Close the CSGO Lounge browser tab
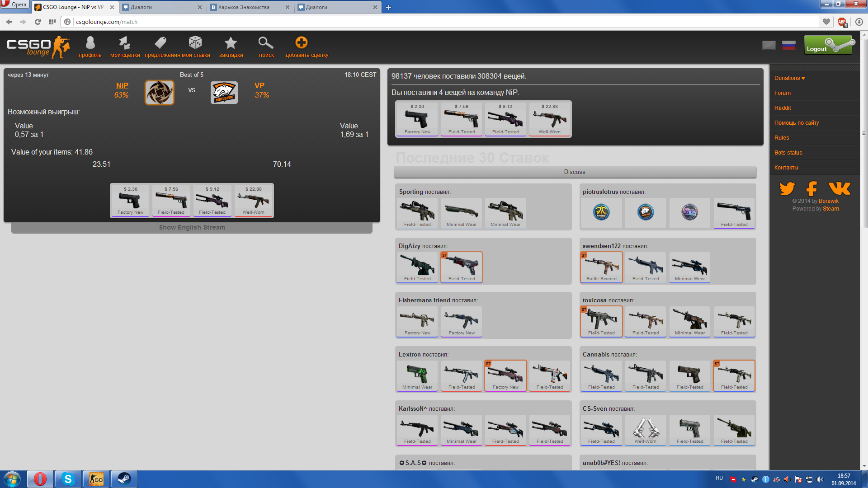868x488 pixels. tap(112, 7)
